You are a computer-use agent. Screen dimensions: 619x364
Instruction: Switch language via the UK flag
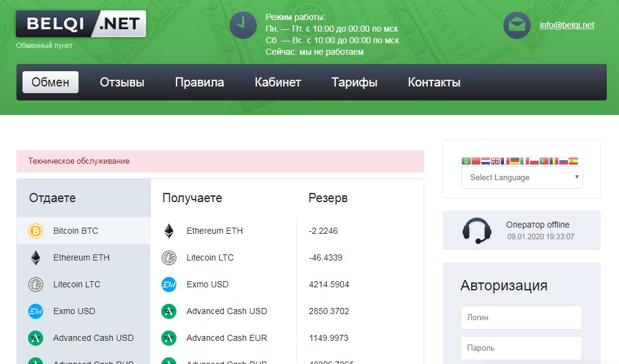click(x=495, y=161)
